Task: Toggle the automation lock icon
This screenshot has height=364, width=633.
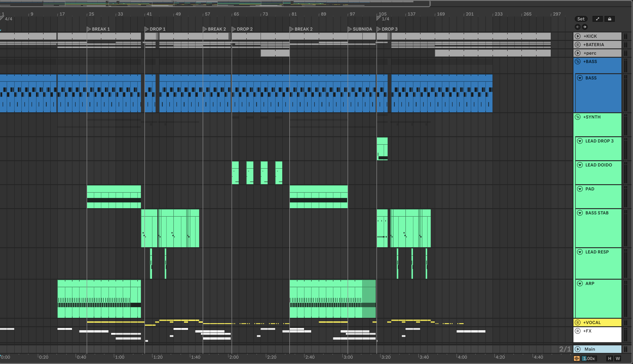Action: click(609, 19)
